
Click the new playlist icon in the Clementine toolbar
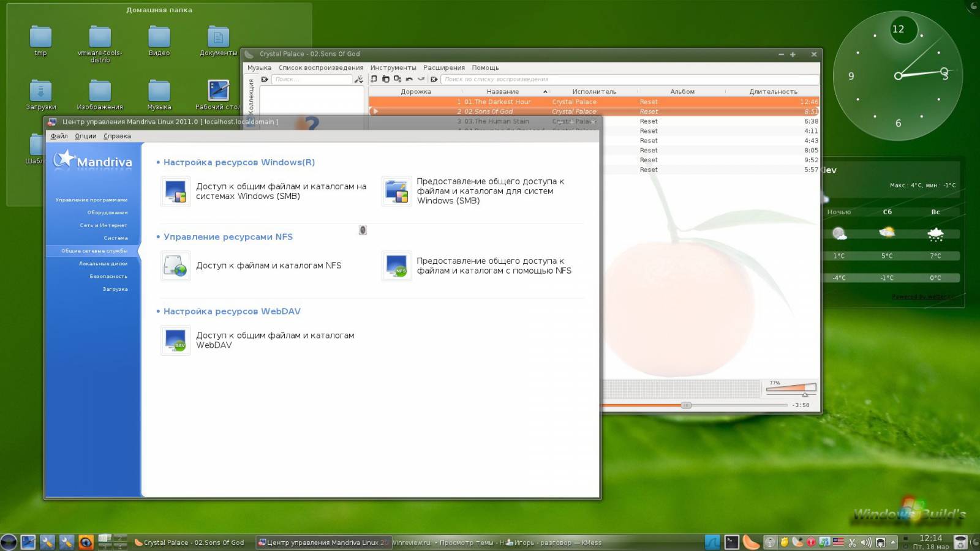point(374,79)
